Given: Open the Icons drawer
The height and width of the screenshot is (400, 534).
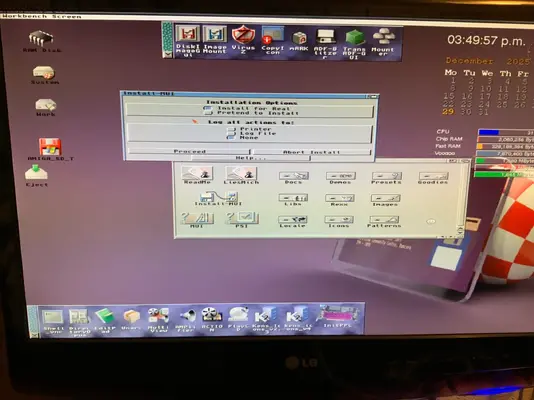Looking at the screenshot, I should click(339, 221).
